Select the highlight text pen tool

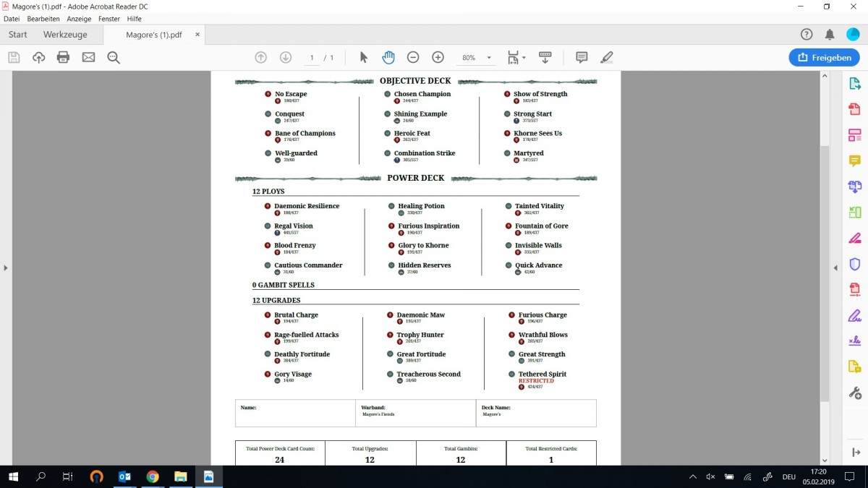[606, 57]
